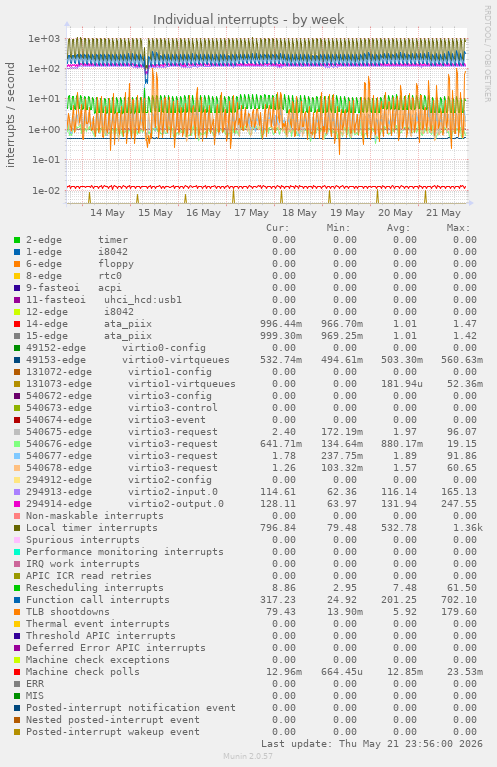Click the 14 May date label on x-axis
This screenshot has width=497, height=767.
click(x=107, y=213)
